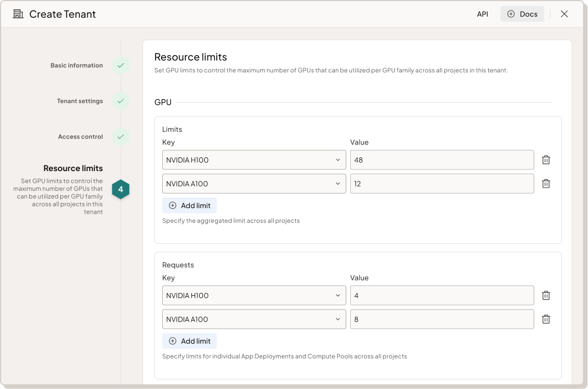Edit the limit value field showing 48

click(442, 160)
